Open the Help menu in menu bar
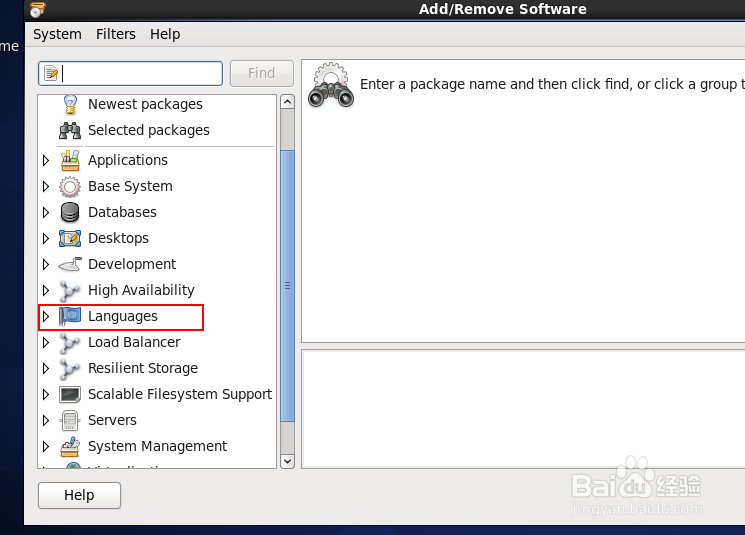The image size is (745, 535). pos(165,34)
